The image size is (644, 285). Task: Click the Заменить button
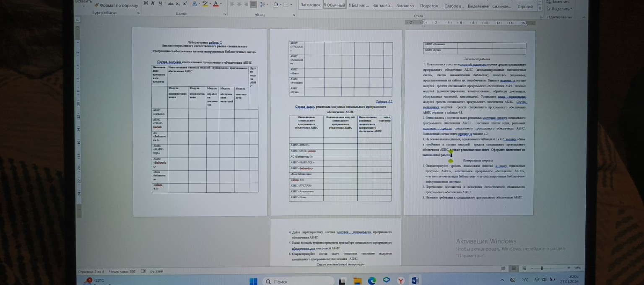pos(560,2)
